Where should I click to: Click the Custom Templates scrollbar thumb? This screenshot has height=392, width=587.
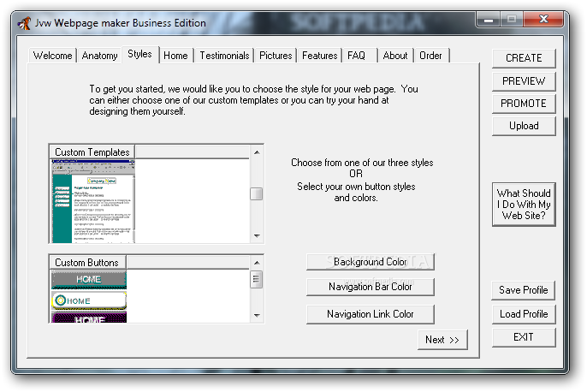(257, 194)
